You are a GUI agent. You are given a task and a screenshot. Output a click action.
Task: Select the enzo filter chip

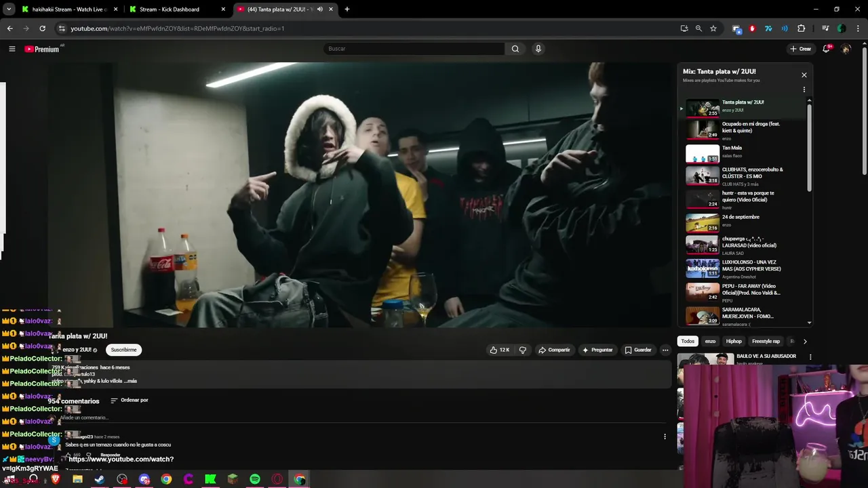710,341
